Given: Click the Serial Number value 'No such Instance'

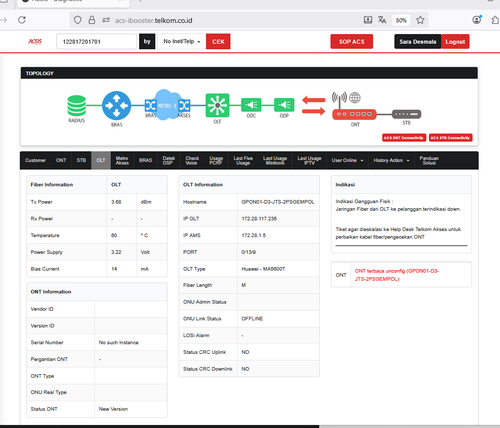Looking at the screenshot, I should tap(119, 343).
